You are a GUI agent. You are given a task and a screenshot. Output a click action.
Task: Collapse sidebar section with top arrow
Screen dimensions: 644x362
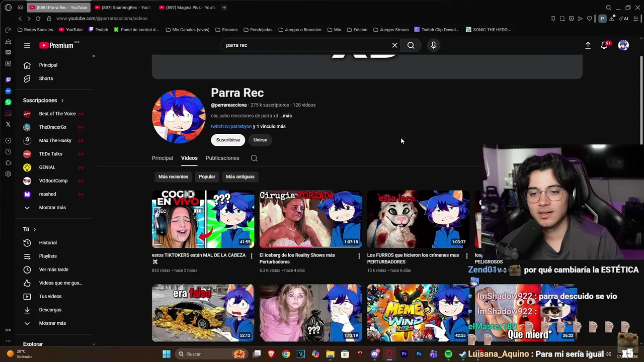coord(94,56)
